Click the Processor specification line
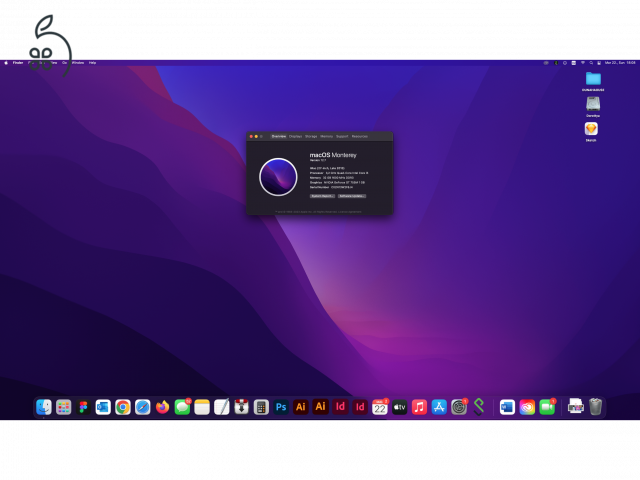The height and width of the screenshot is (480, 640). pos(339,173)
